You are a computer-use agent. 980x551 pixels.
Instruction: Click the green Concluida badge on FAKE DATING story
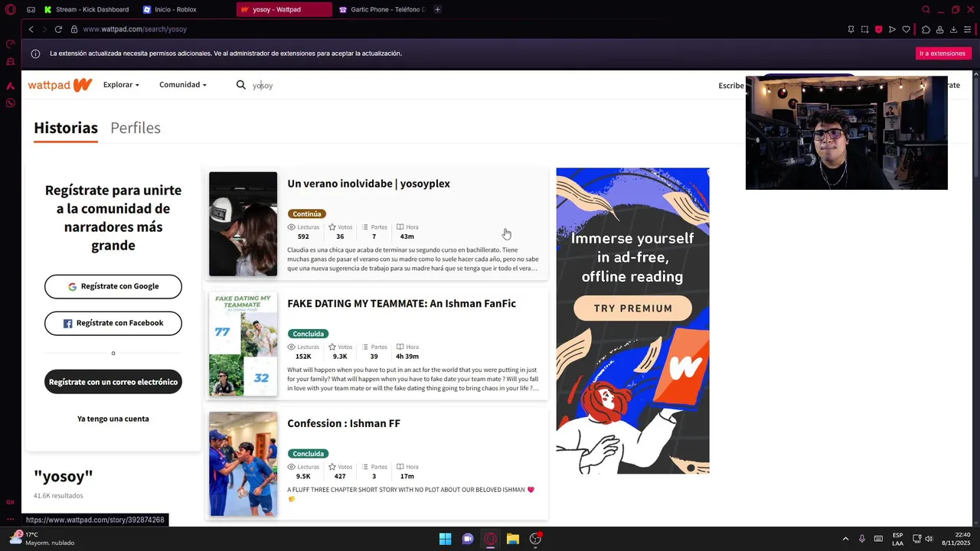click(308, 334)
